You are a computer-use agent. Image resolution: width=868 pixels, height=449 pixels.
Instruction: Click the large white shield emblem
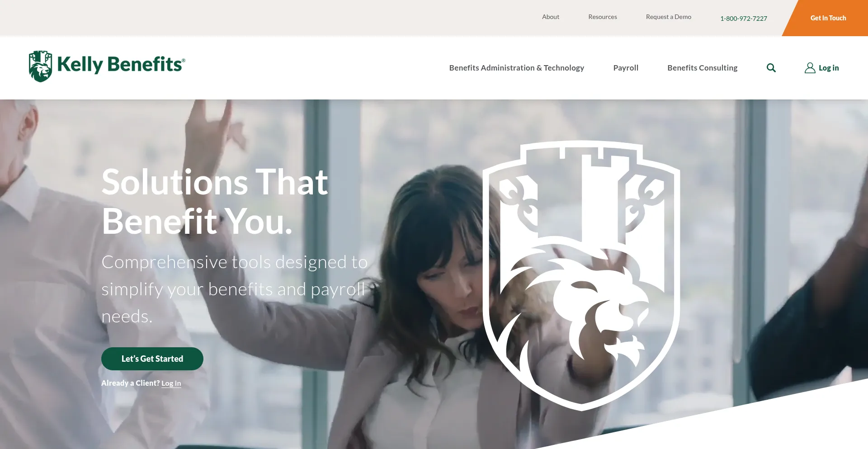pos(581,275)
